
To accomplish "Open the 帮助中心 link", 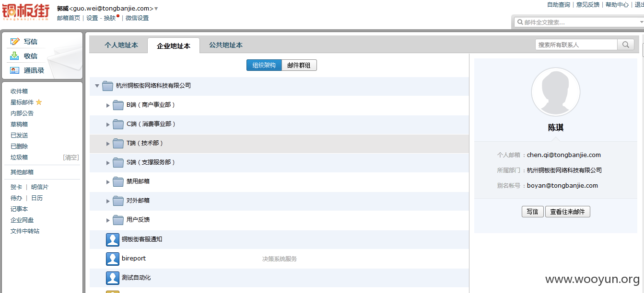I will [617, 5].
